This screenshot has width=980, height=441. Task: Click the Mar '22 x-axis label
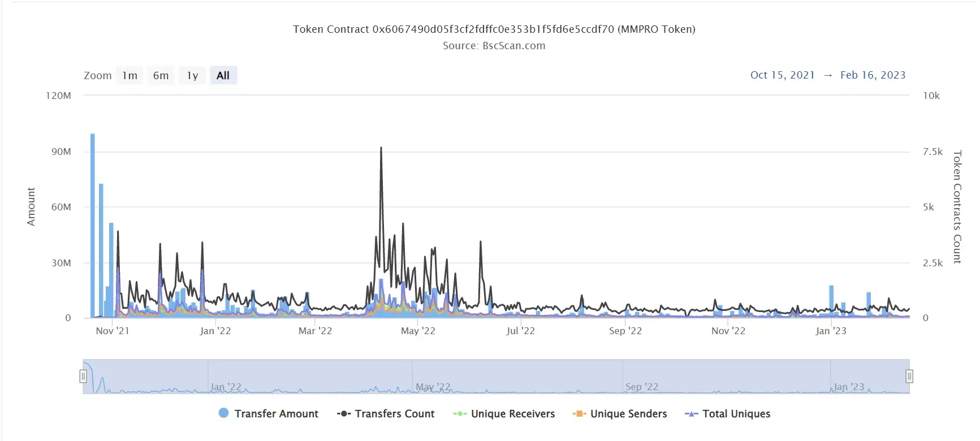[315, 331]
